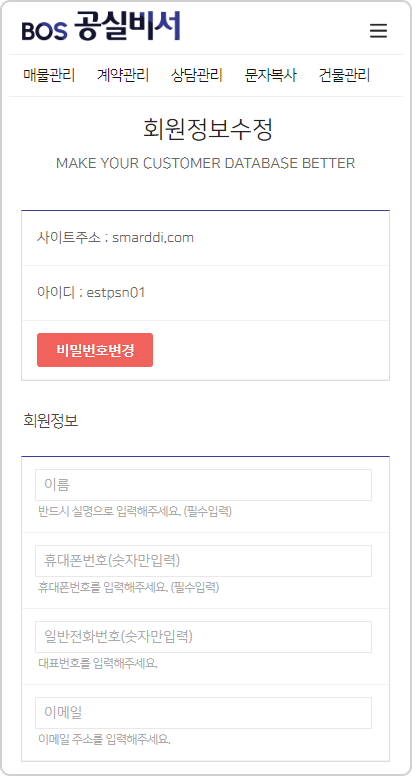
Task: Open the hamburger menu icon
Action: point(378,31)
